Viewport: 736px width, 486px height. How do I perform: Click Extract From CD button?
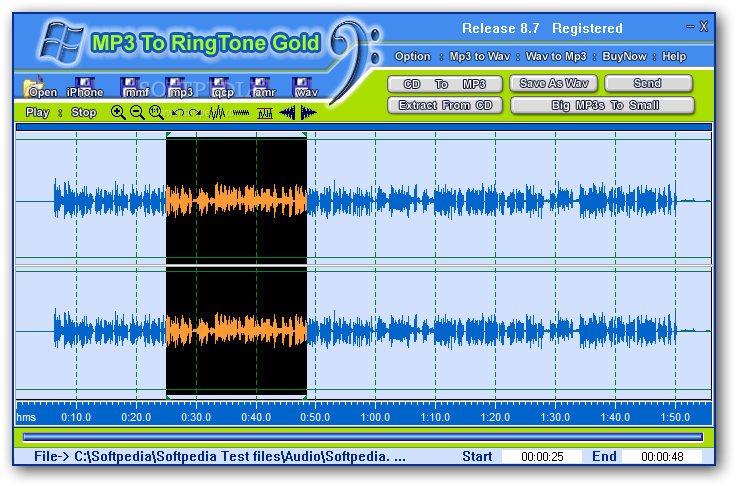click(x=445, y=105)
